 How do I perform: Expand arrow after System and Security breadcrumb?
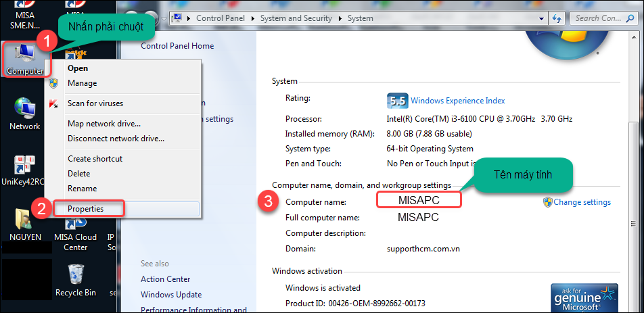point(340,18)
